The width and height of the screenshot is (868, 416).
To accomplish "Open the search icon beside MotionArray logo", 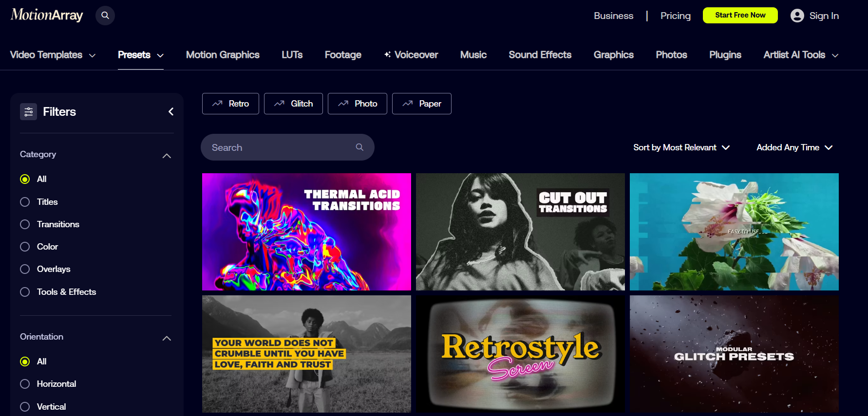I will (105, 16).
